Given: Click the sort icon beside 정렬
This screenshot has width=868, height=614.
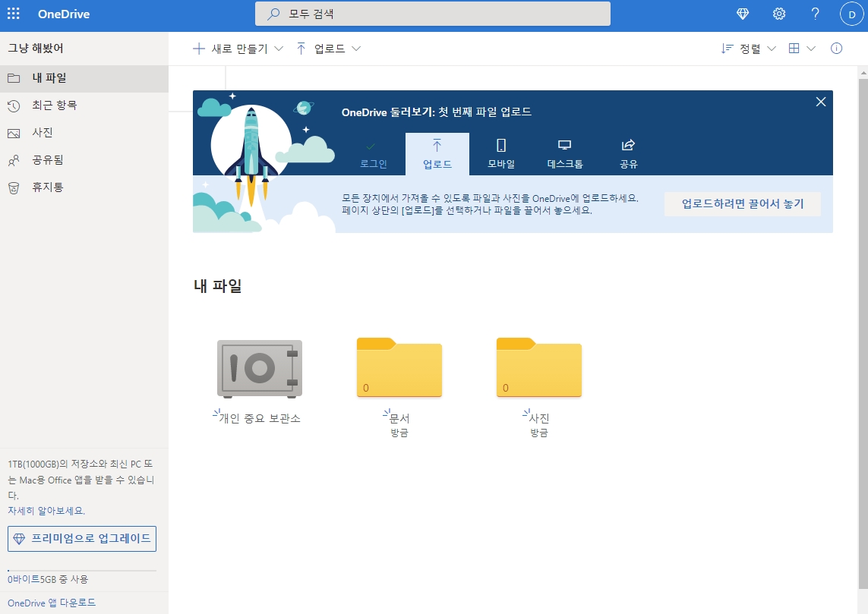Looking at the screenshot, I should point(727,49).
